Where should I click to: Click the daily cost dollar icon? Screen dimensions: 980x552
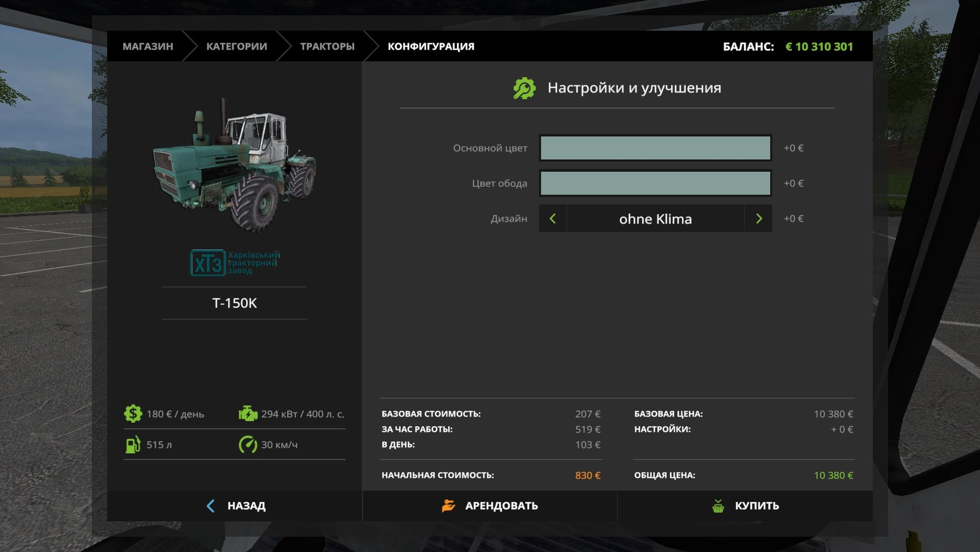pos(133,414)
